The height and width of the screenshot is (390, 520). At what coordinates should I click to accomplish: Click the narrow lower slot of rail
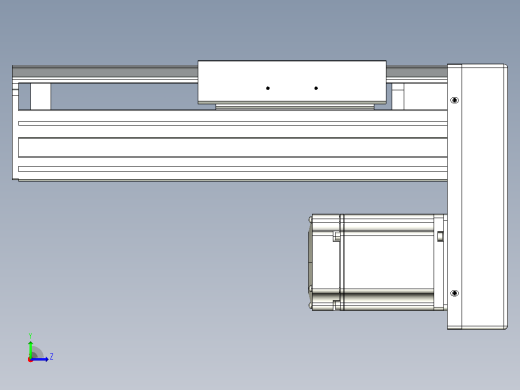[233, 169]
